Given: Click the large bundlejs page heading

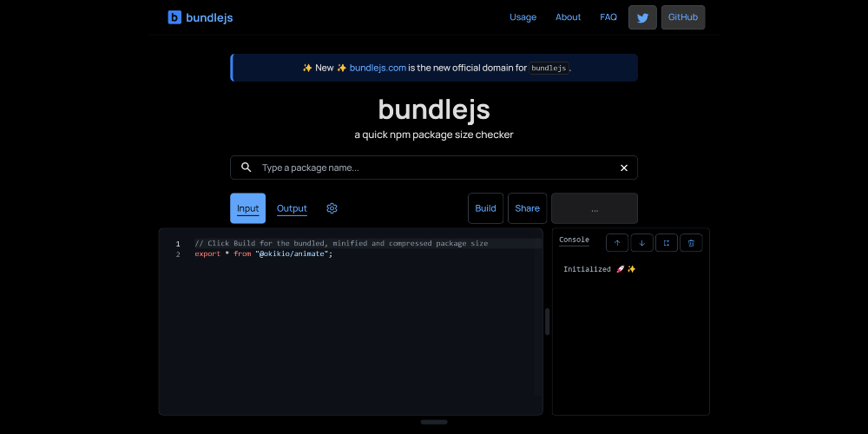Looking at the screenshot, I should pos(434,109).
